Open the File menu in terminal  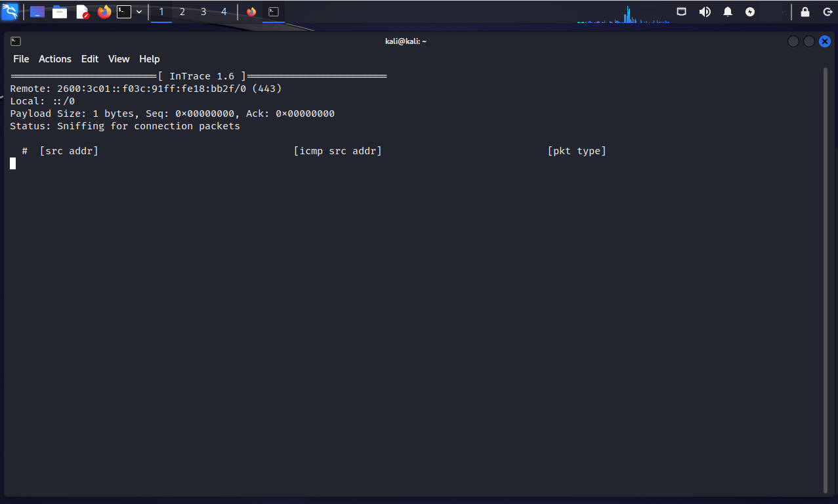(21, 59)
